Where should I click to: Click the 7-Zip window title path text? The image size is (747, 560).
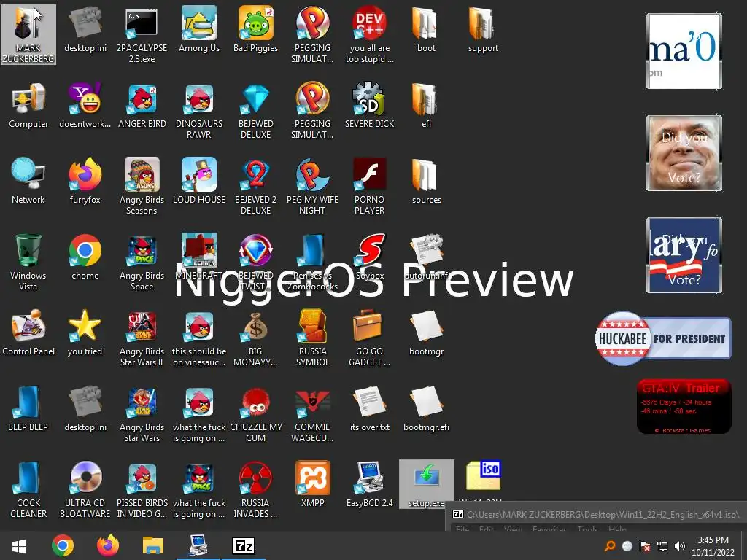point(603,514)
